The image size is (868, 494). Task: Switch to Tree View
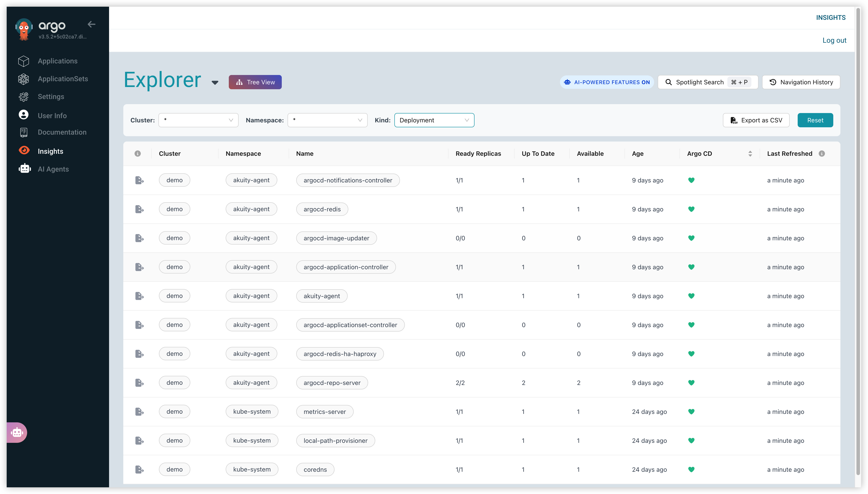point(255,82)
